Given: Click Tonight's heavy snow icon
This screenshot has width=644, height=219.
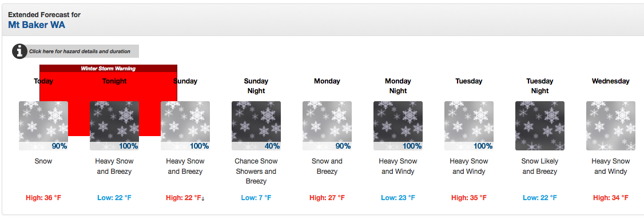Looking at the screenshot, I should 114,126.
